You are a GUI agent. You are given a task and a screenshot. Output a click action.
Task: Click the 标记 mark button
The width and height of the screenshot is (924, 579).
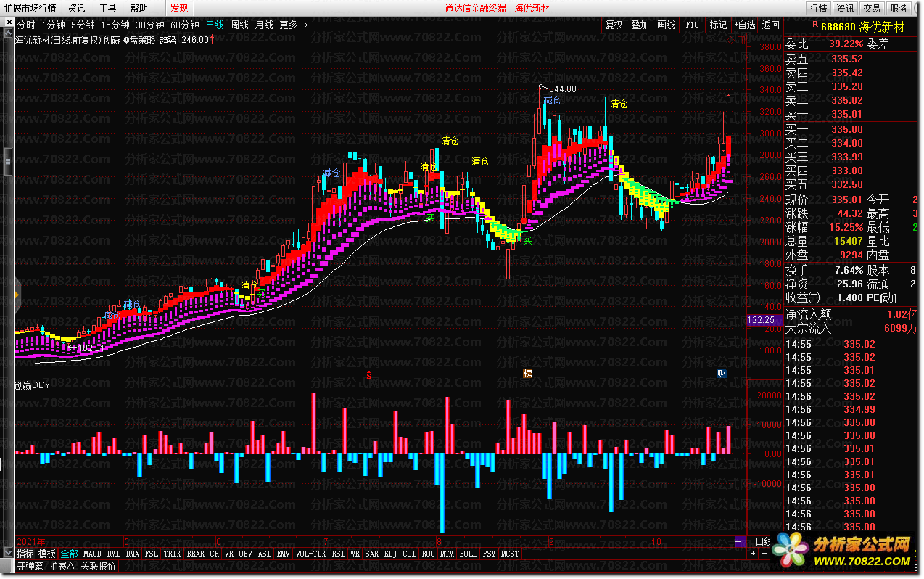719,25
